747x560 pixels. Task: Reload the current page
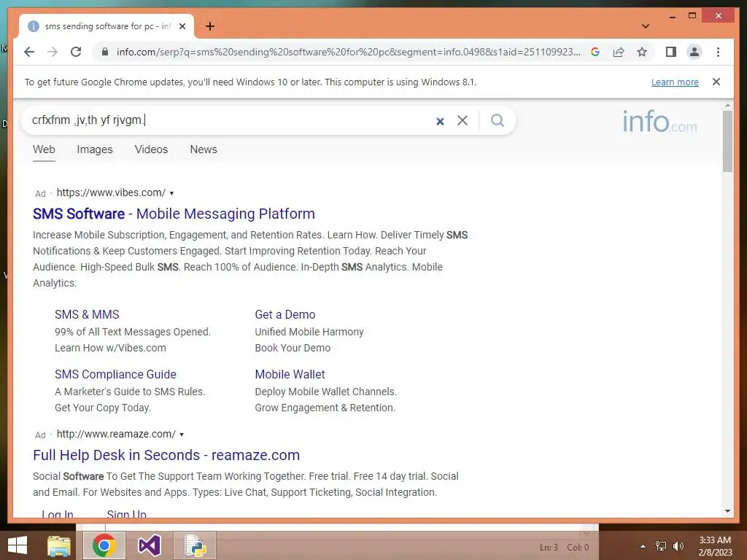pos(76,52)
